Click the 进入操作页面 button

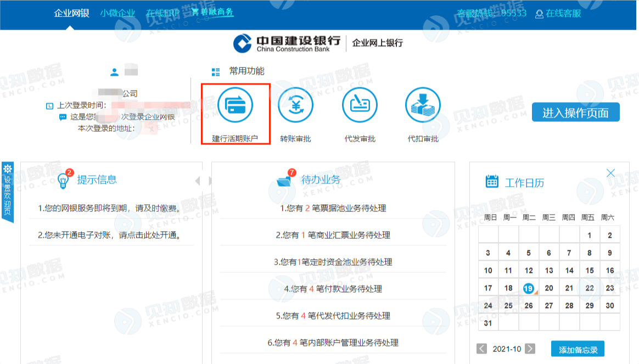(x=575, y=113)
